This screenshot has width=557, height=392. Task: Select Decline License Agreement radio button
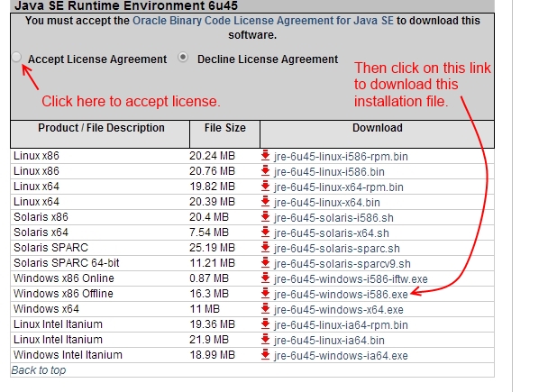(183, 57)
